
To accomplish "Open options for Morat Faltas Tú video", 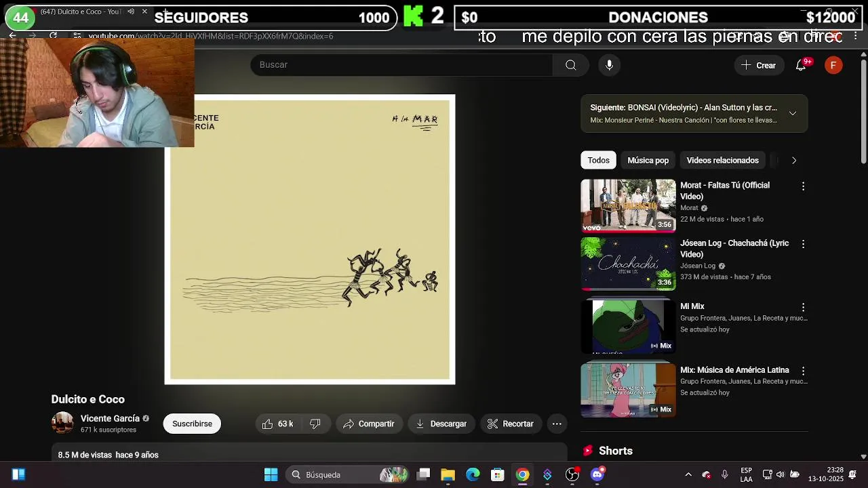I will pyautogui.click(x=803, y=186).
